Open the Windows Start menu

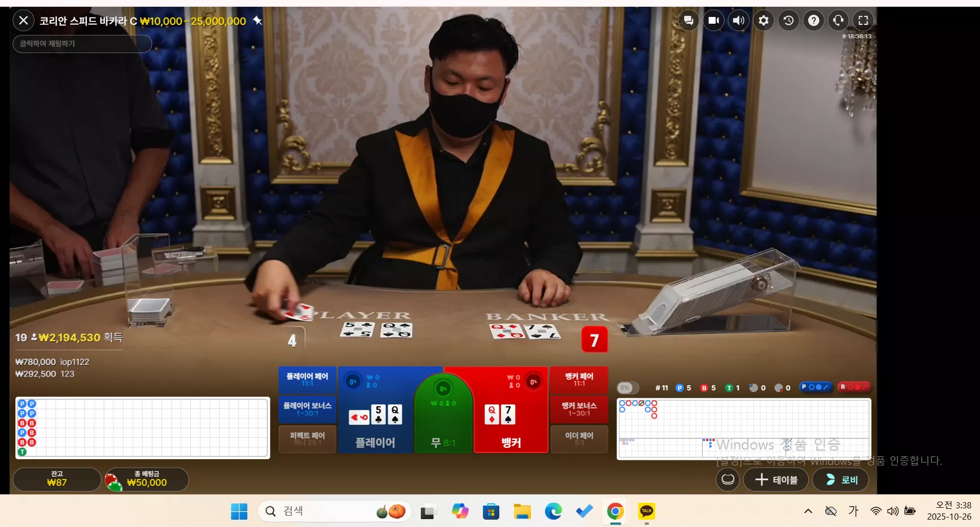coord(239,511)
